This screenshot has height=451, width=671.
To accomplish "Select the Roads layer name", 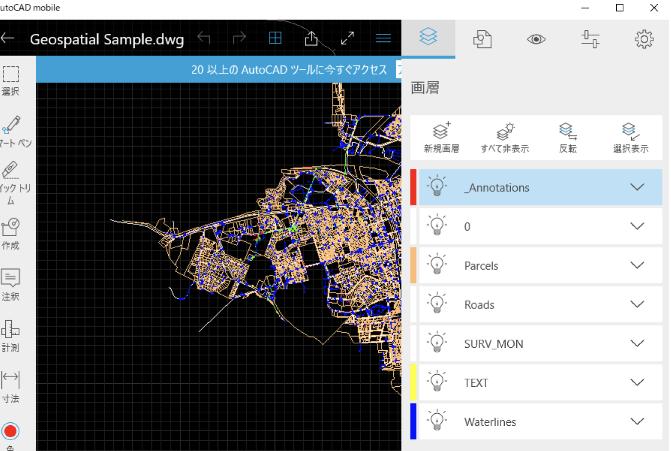I will pos(479,305).
